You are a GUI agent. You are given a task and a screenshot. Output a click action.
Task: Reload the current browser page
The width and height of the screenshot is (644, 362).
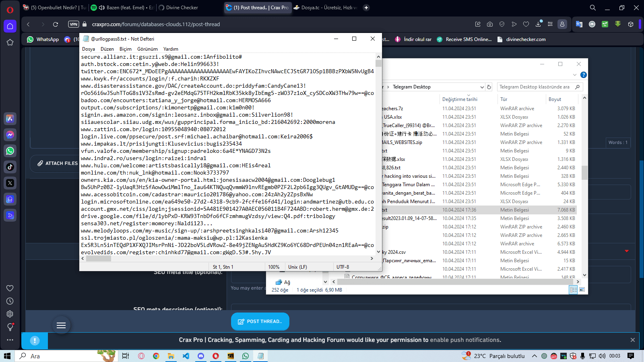point(56,24)
